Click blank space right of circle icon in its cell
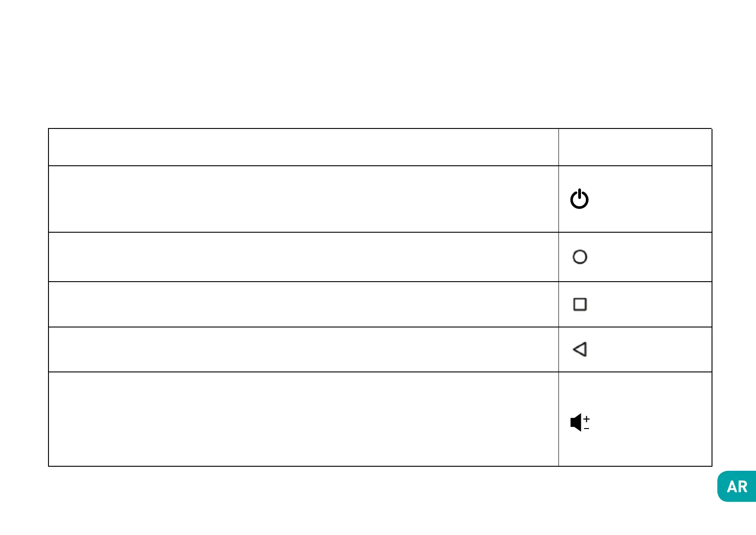This screenshot has height=535, width=756. pos(651,257)
